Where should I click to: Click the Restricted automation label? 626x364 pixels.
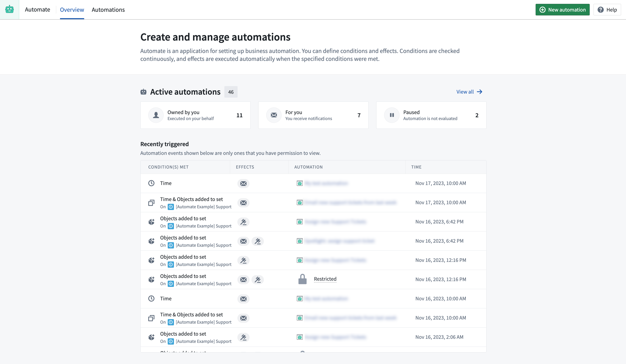tap(325, 279)
